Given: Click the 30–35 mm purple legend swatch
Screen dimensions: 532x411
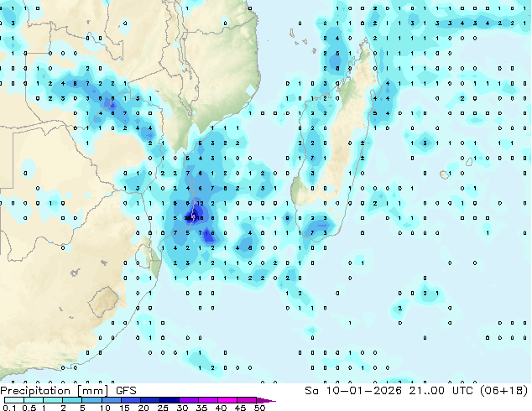Looking at the screenshot, I should (189, 400).
